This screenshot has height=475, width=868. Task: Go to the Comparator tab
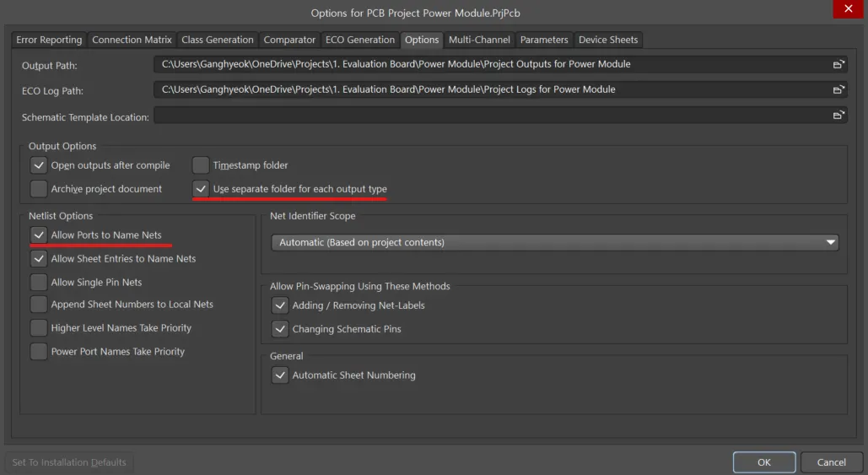coord(289,40)
